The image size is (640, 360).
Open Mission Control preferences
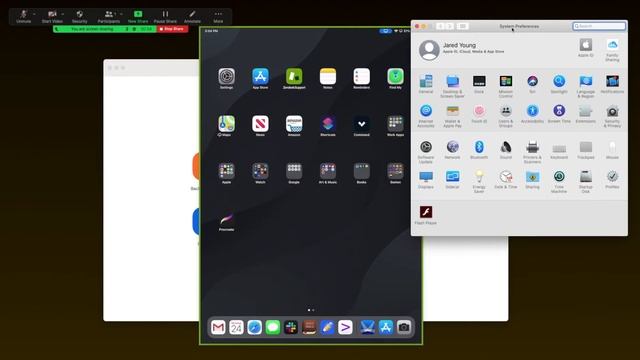(506, 86)
